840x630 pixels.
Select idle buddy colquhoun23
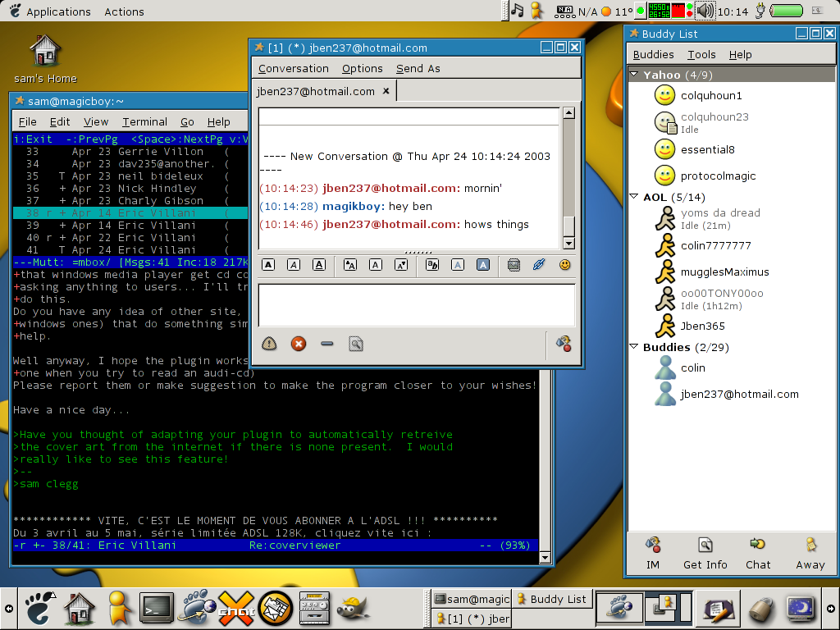coord(732,122)
